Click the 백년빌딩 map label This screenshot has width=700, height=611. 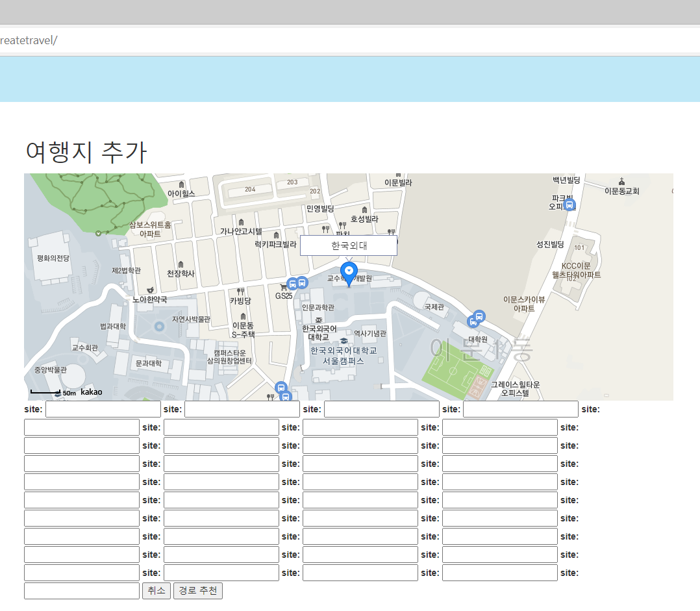pos(566,180)
